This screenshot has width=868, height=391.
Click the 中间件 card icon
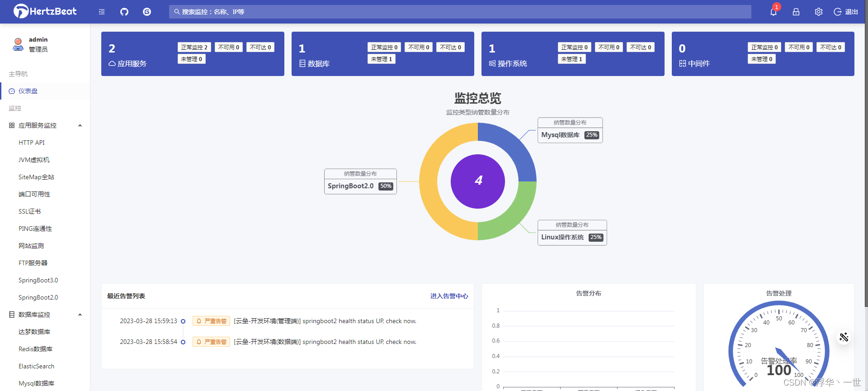pos(683,64)
